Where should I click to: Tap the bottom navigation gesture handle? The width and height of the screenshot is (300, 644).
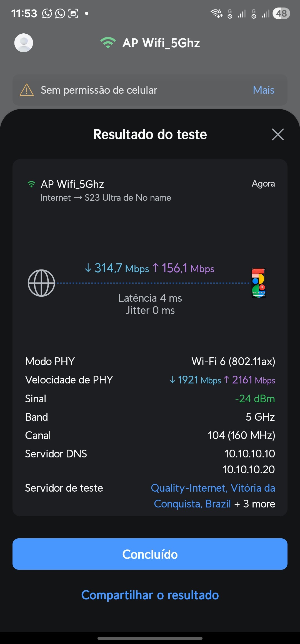coord(150,638)
